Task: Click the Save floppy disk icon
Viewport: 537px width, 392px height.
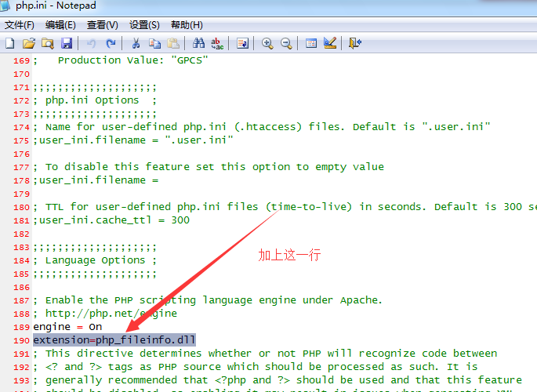Action: (67, 43)
